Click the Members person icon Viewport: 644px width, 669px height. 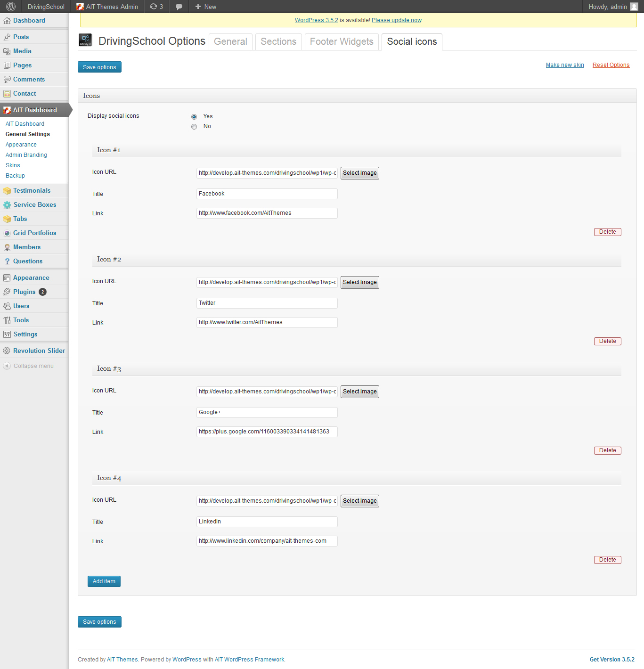point(7,247)
